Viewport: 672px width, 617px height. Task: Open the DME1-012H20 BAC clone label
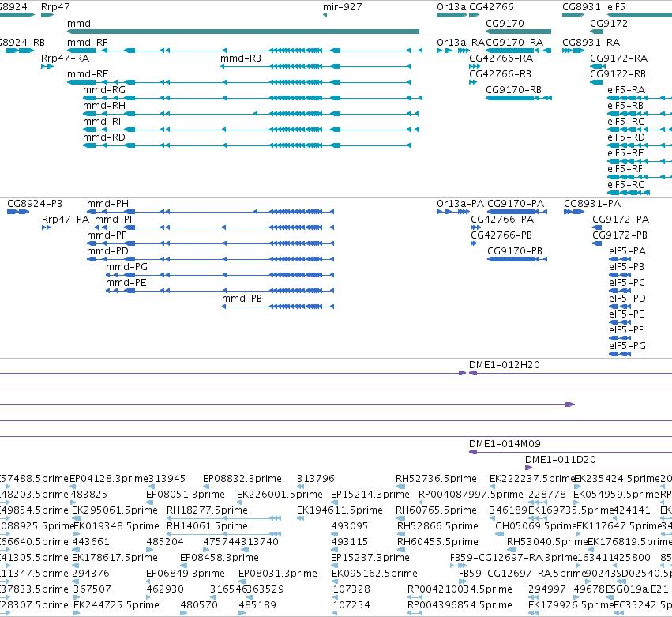point(505,365)
